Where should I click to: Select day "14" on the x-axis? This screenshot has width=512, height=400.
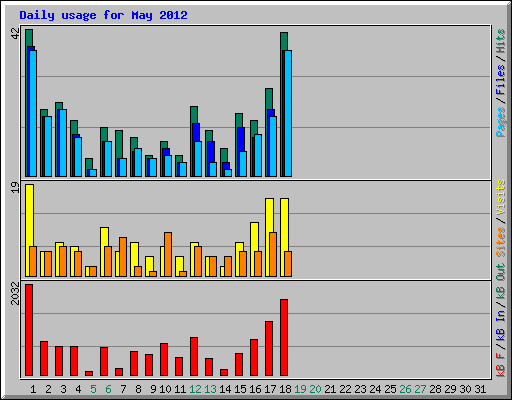[x=225, y=389]
